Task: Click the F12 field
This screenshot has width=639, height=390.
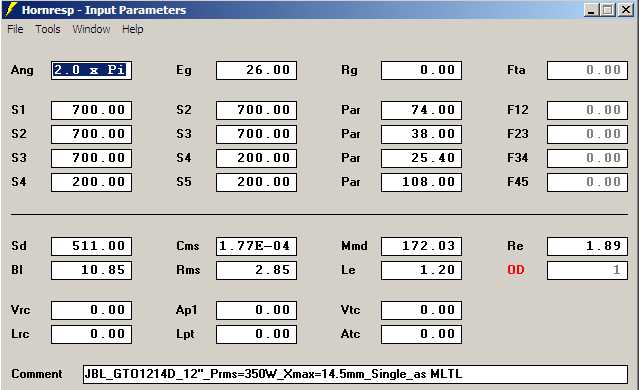Action: pyautogui.click(x=587, y=110)
